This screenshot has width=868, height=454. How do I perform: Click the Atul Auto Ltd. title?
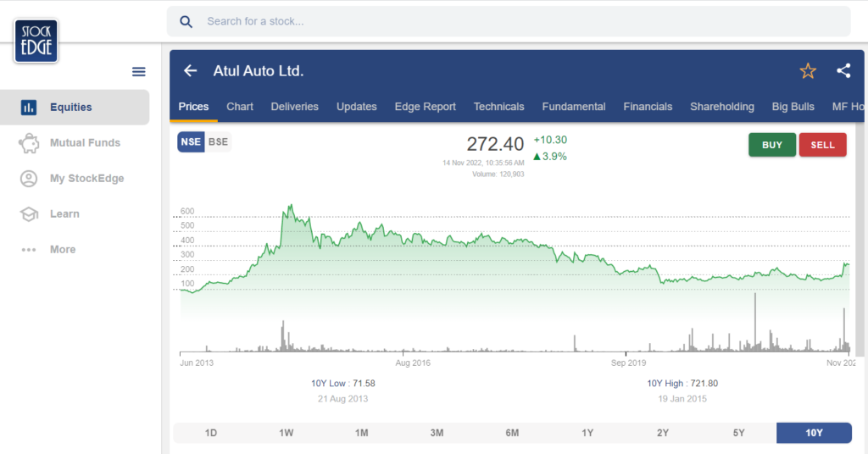click(x=259, y=71)
